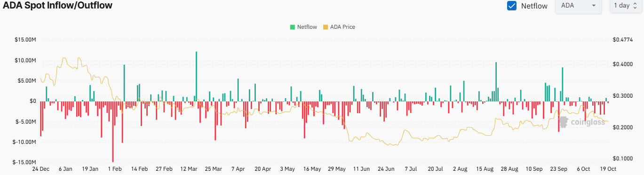This screenshot has height=175, width=644.
Task: Click the 14 Feb date label
Action: coord(139,169)
